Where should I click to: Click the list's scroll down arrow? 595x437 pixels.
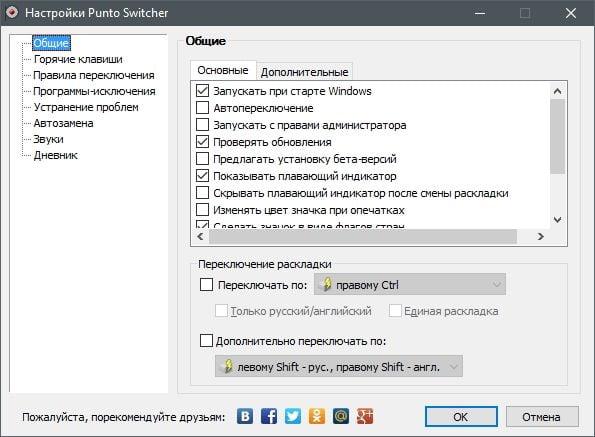tap(557, 219)
